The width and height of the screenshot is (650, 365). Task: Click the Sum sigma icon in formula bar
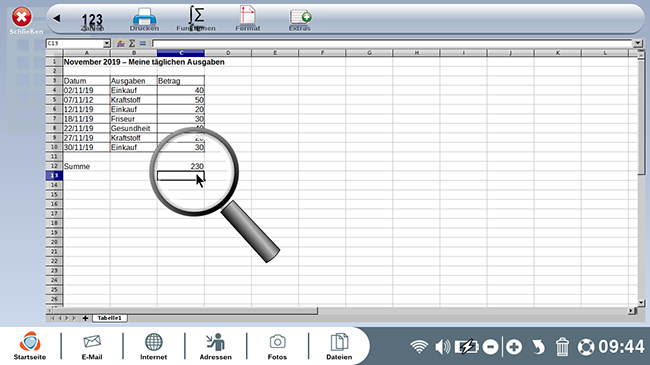(132, 43)
